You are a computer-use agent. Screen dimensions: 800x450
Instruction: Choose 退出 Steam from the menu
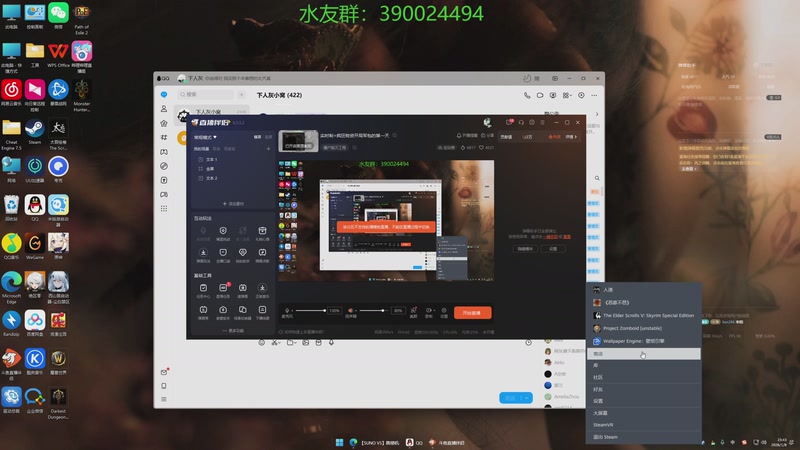[x=643, y=437]
